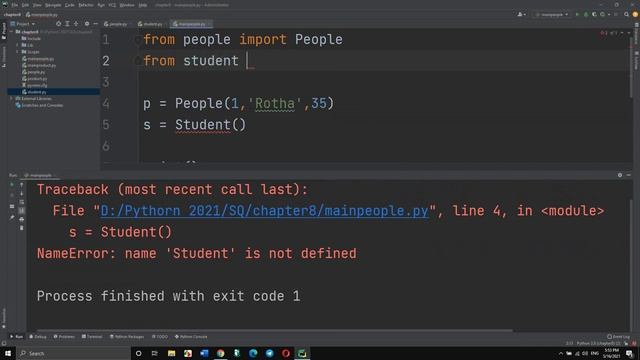This screenshot has width=640, height=360.
Task: Open the Window menu
Action: pyautogui.click(x=127, y=5)
